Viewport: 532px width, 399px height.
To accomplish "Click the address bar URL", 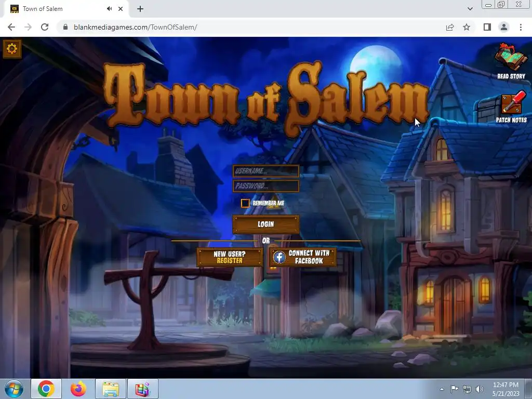I will (x=135, y=27).
